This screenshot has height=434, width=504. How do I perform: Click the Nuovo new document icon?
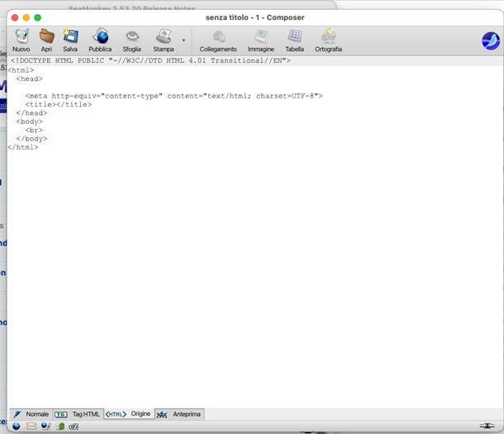click(x=21, y=38)
